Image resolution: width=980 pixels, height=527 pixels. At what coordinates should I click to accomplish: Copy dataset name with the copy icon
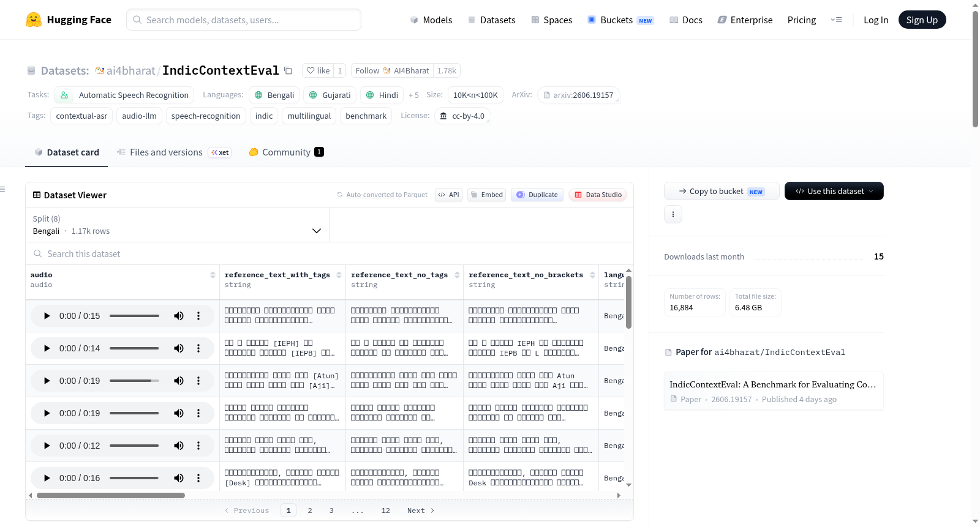coord(288,70)
